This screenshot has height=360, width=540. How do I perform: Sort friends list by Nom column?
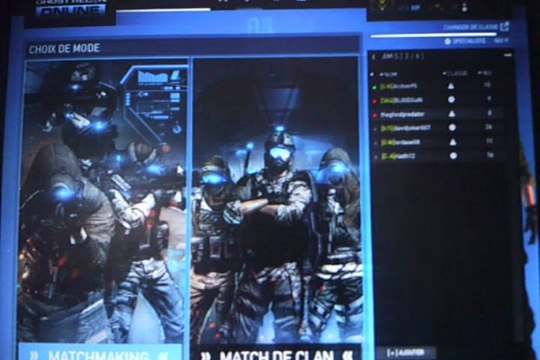tap(388, 74)
